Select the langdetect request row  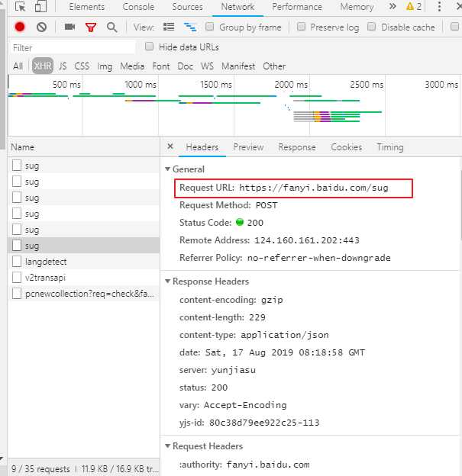(x=83, y=262)
